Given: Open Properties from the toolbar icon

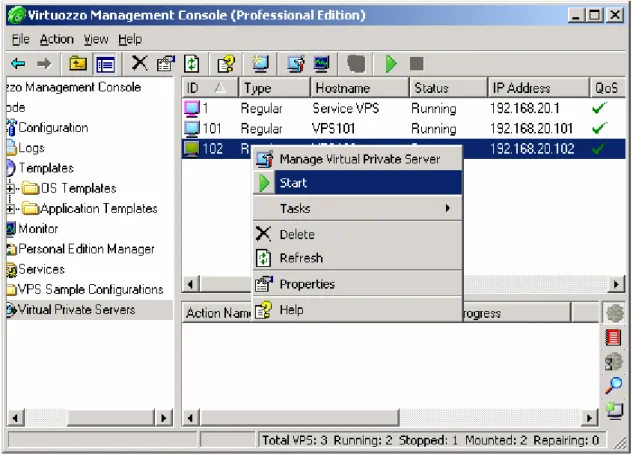Looking at the screenshot, I should pos(165,63).
